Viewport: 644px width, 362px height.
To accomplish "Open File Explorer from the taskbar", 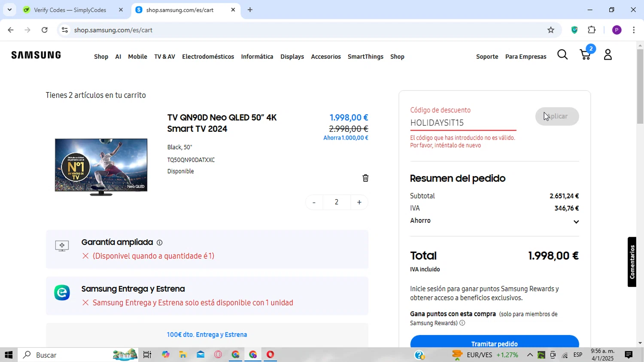I will coord(183,355).
